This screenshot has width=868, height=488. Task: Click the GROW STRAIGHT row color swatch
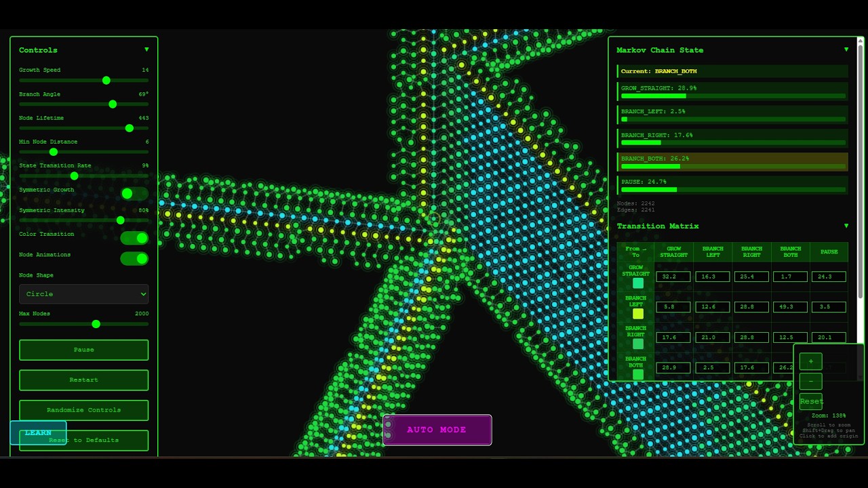click(x=637, y=283)
